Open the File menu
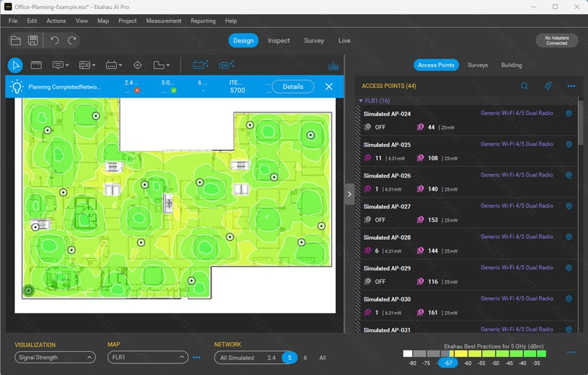This screenshot has height=375, width=588. pos(13,21)
